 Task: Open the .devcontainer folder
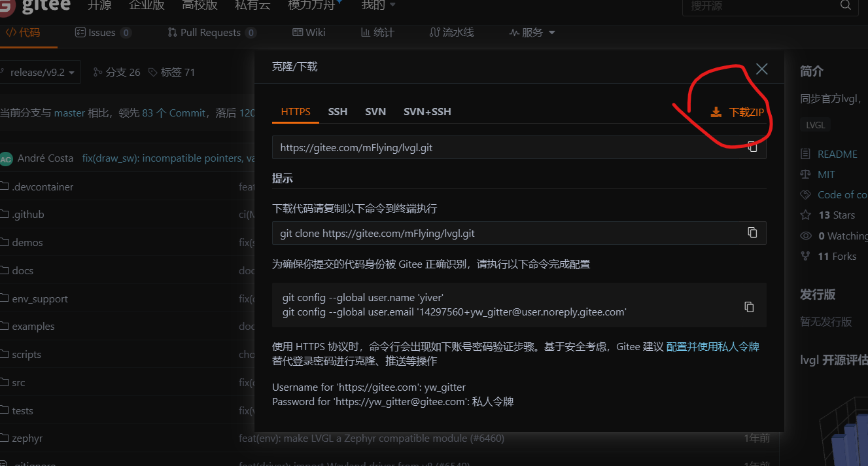coord(43,187)
